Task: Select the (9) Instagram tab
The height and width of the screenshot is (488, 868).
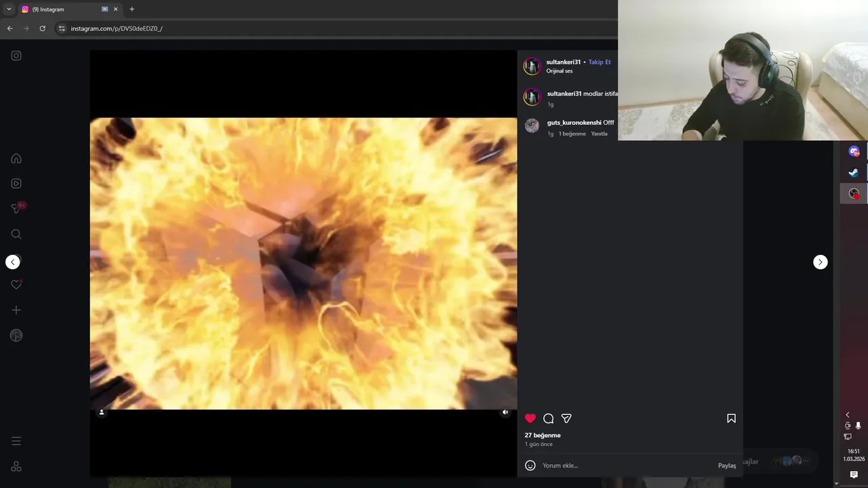Action: point(69,9)
